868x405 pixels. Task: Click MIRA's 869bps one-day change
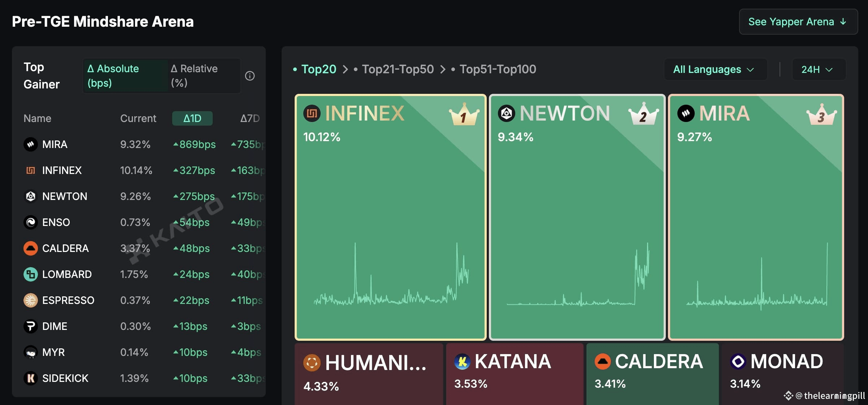pos(195,144)
